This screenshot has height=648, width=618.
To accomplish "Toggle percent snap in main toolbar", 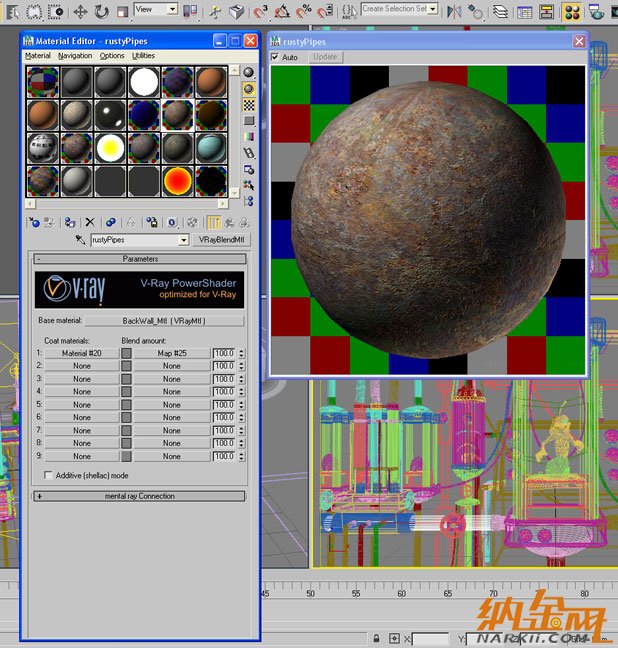I will point(304,11).
